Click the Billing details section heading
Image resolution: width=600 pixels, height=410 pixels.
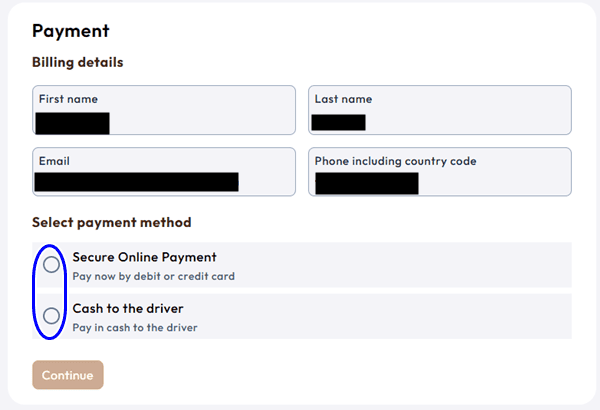click(78, 62)
